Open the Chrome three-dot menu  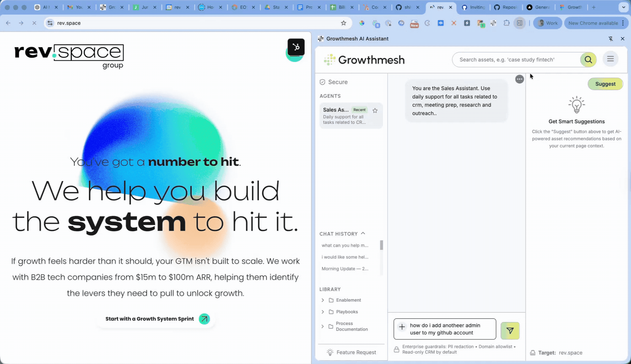[x=623, y=23]
